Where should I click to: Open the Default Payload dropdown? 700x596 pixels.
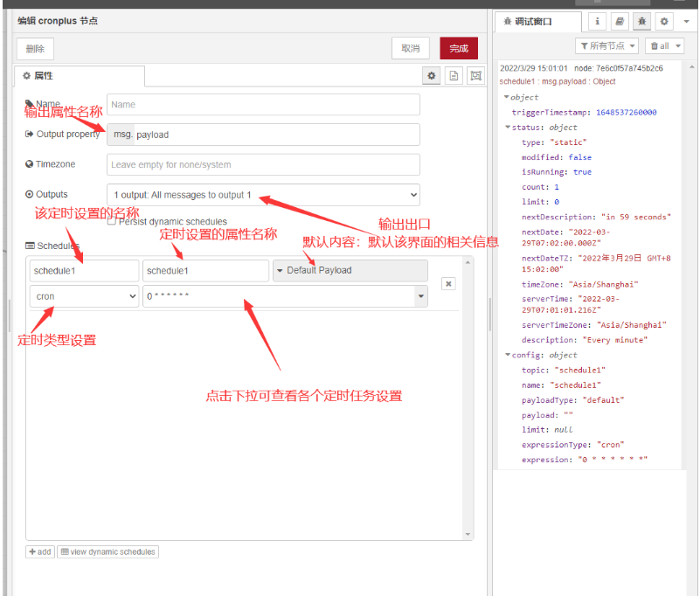(349, 271)
